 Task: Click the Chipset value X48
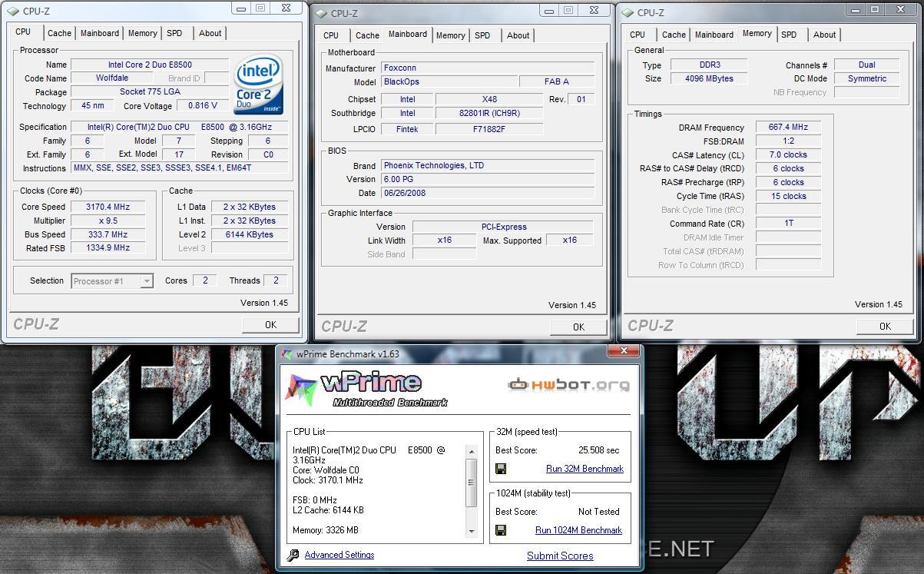489,99
